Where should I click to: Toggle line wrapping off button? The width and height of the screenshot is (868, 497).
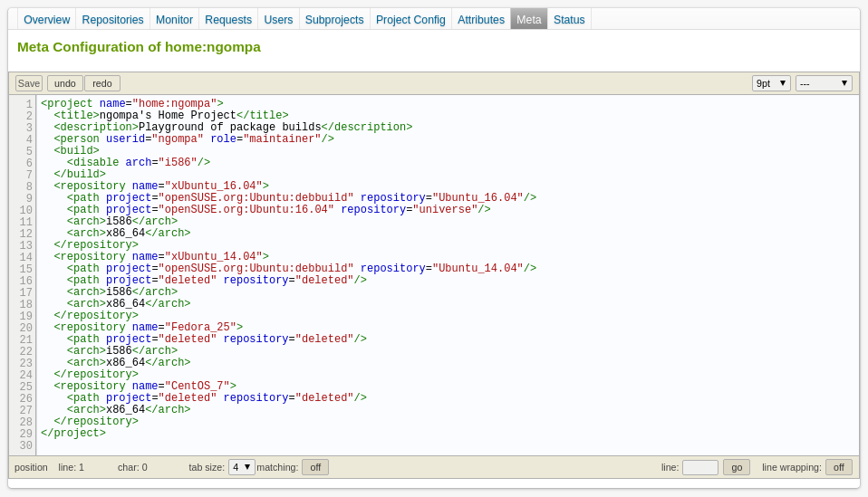[x=839, y=467]
